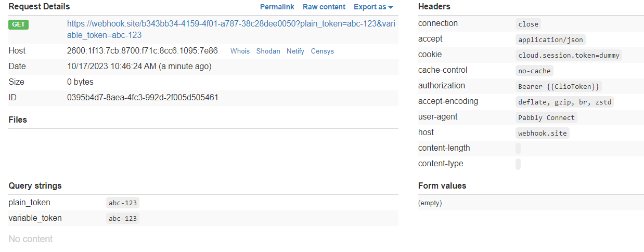This screenshot has height=252, width=644.
Task: Open the Raw content link
Action: tap(324, 7)
